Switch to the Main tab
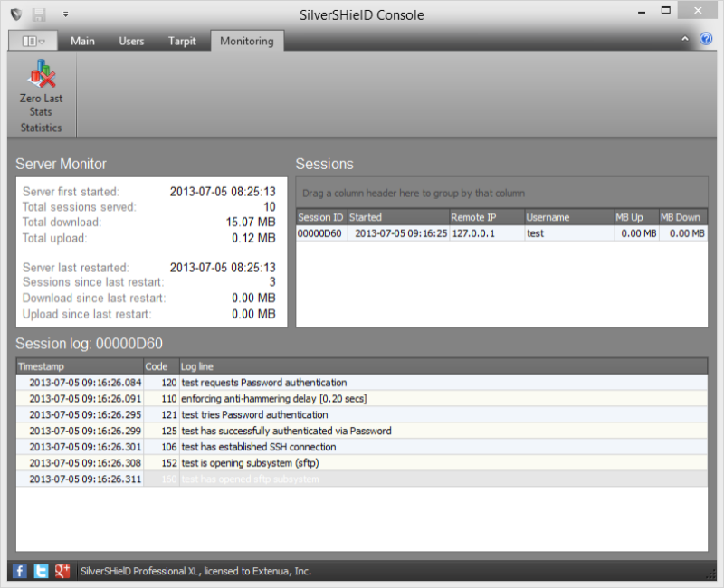724x588 pixels. click(82, 41)
